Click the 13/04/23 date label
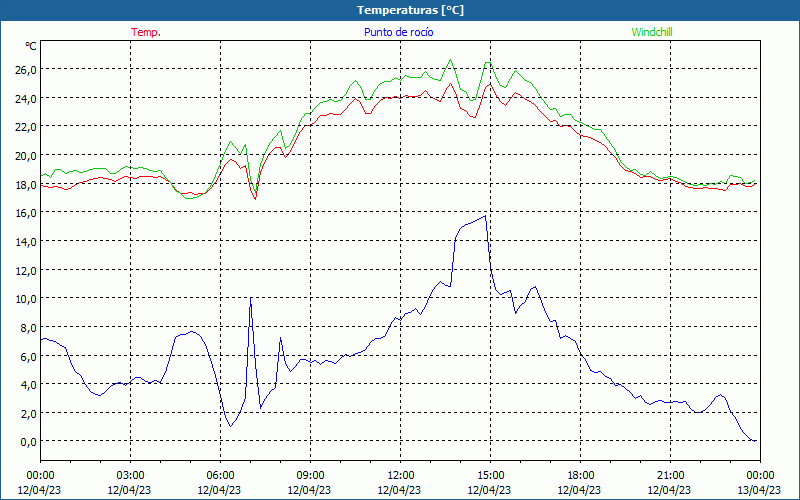Screen dimensions: 800x500 760,490
